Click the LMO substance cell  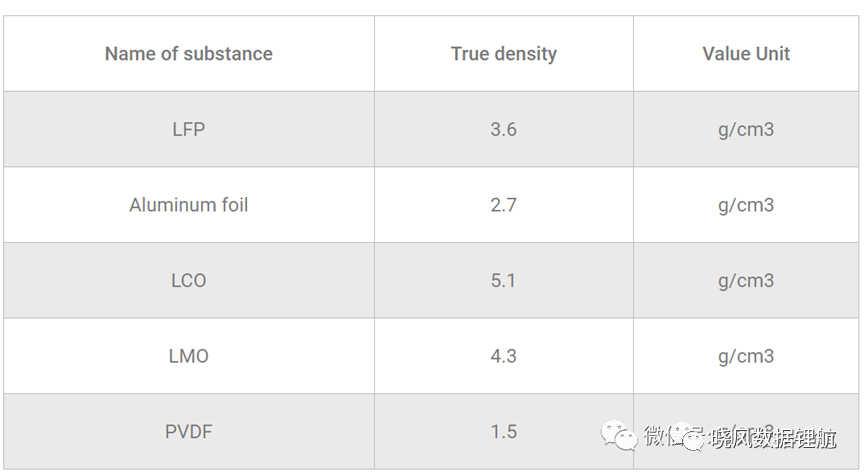[x=188, y=356]
